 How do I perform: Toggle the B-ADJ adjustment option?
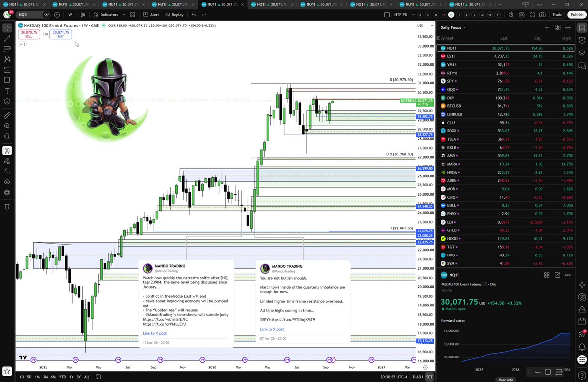point(417,376)
